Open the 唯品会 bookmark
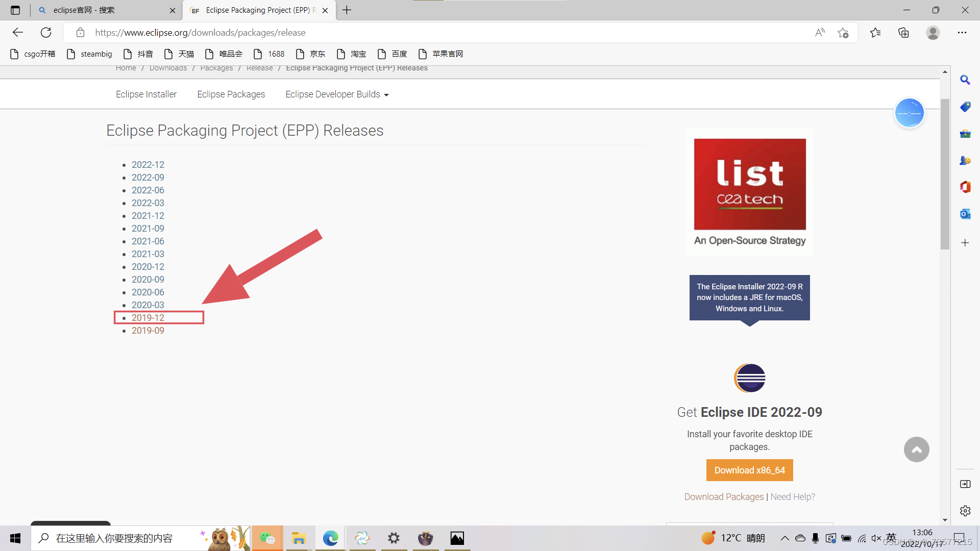 point(224,54)
